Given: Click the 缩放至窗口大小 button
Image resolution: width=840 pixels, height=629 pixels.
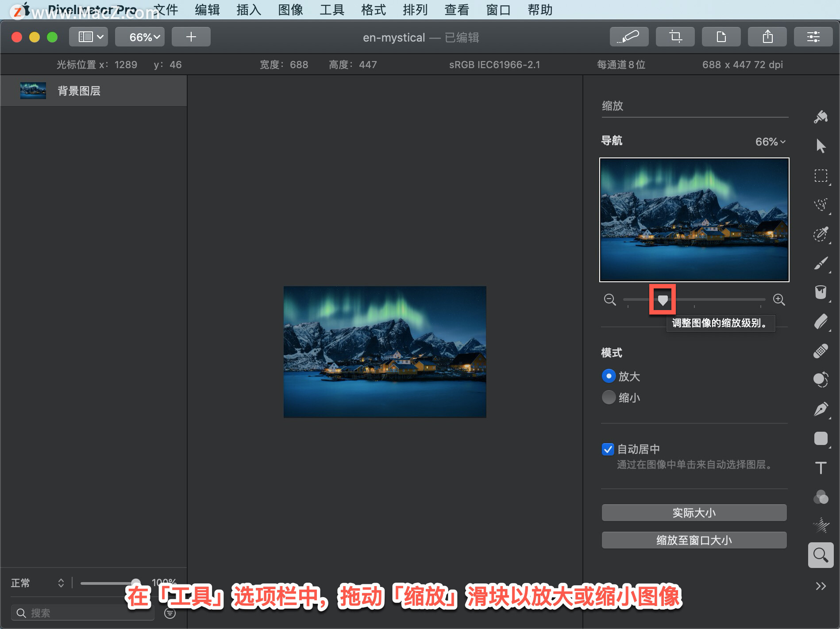Looking at the screenshot, I should pyautogui.click(x=694, y=540).
